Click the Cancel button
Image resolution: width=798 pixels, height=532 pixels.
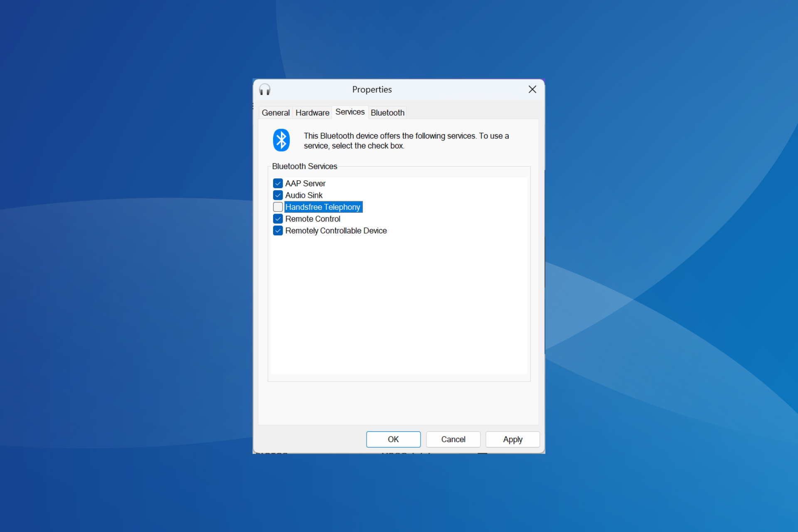click(x=453, y=439)
